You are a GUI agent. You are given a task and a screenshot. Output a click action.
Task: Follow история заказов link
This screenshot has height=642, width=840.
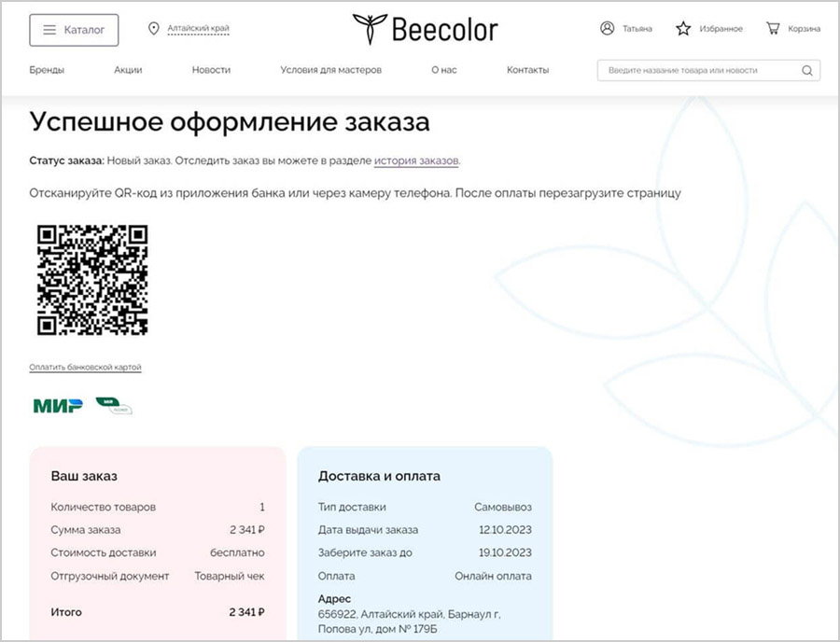click(x=416, y=160)
